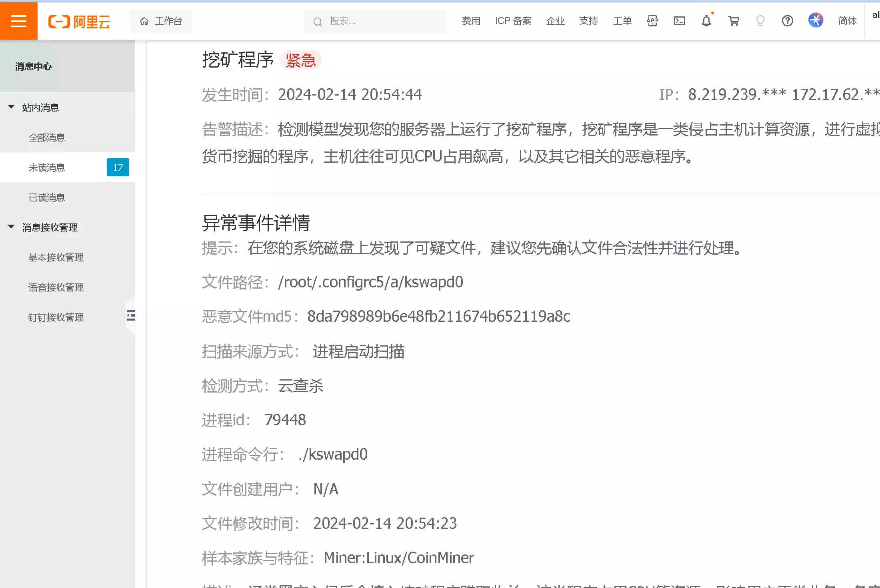
Task: Open the API/app icon in top bar
Action: pos(652,21)
